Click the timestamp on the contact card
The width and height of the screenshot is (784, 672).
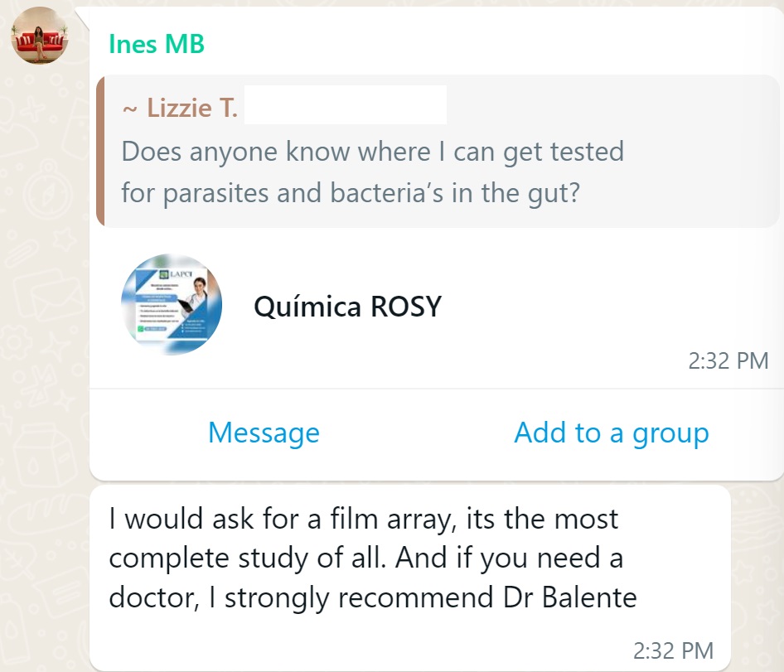(728, 361)
